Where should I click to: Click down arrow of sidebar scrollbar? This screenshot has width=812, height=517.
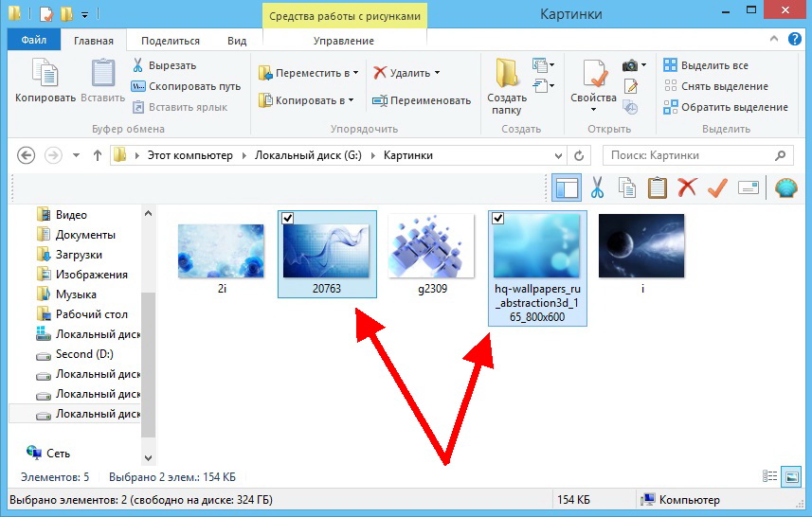pos(148,458)
